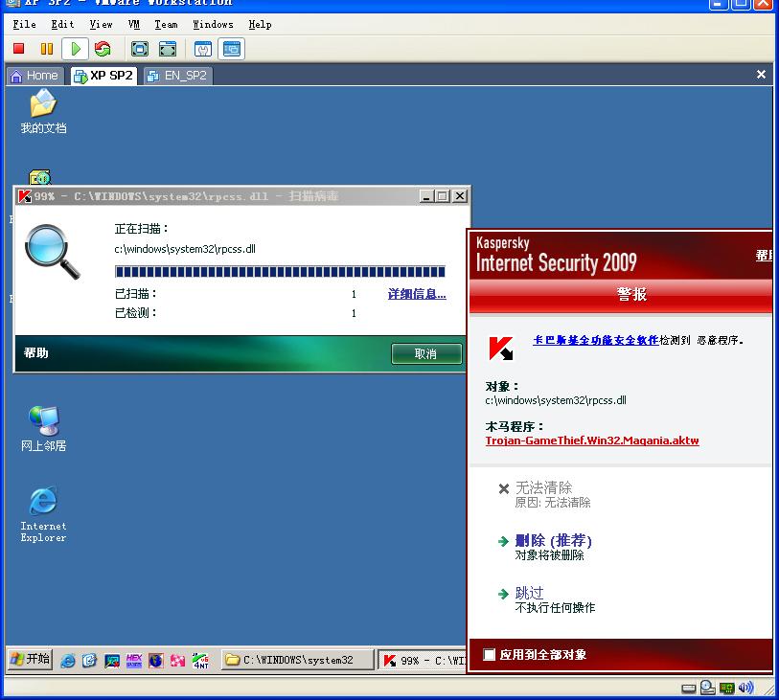Click the 对象 file path in Kaspersky alert
779x700 pixels.
556,400
